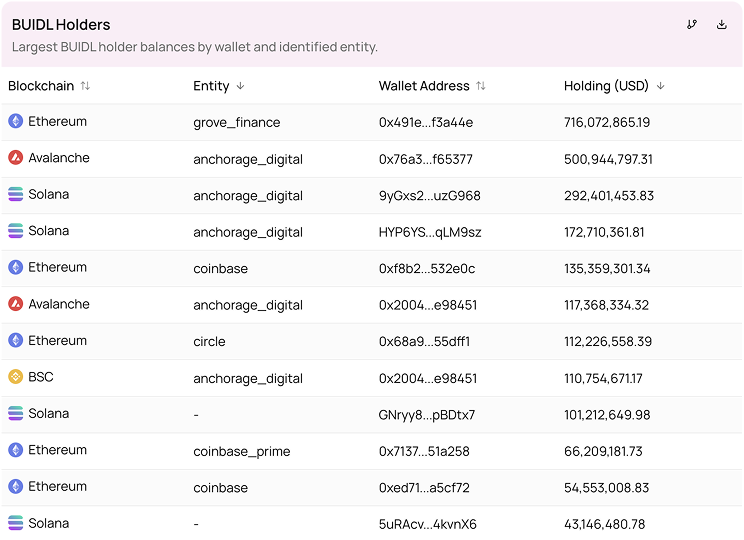Screen dimensions: 744x540
Task: Click the Entity column header
Action: (211, 86)
